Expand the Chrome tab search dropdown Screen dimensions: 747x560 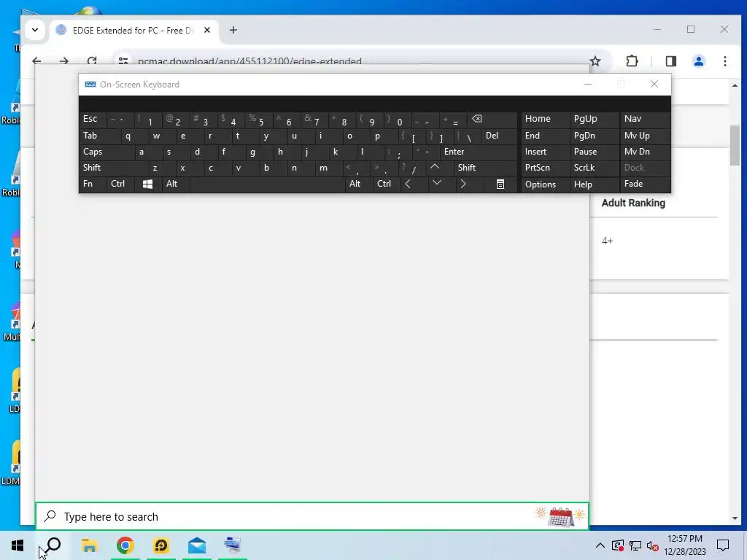pyautogui.click(x=35, y=30)
